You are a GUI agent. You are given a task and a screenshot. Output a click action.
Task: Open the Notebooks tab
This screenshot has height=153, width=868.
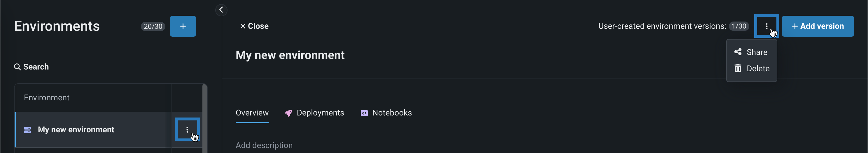391,113
